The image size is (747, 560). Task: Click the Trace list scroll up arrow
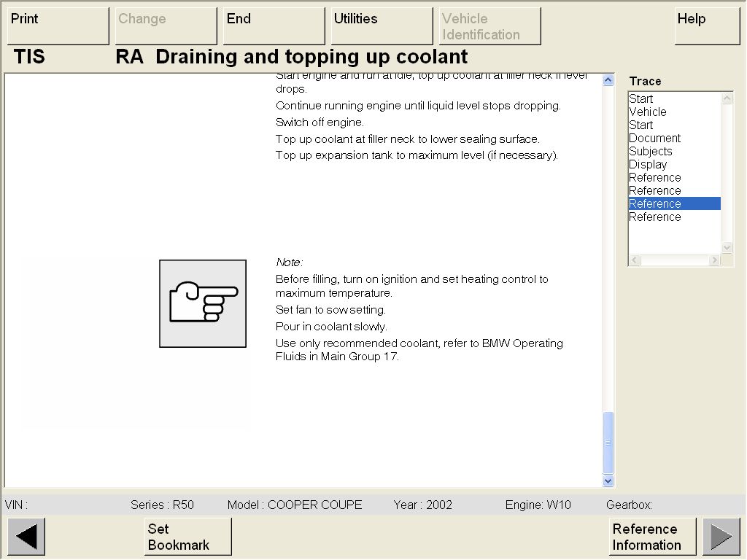(x=727, y=98)
